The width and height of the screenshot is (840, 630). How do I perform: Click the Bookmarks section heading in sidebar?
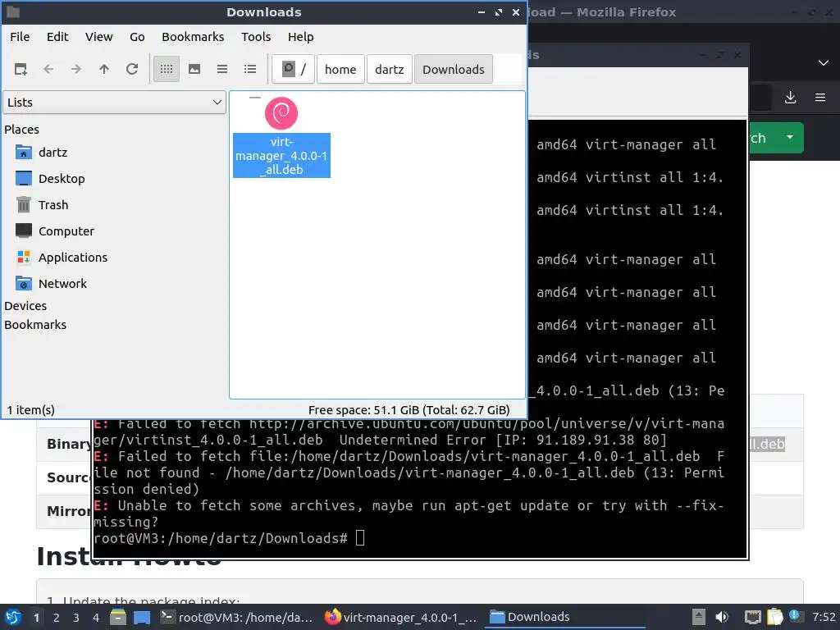pos(35,325)
